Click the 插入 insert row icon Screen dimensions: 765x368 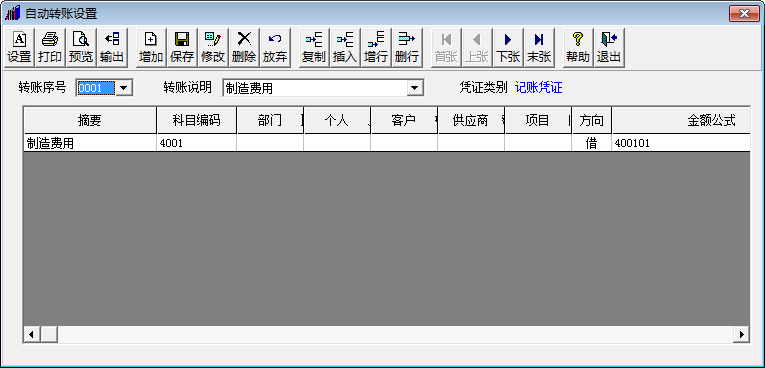click(x=345, y=47)
